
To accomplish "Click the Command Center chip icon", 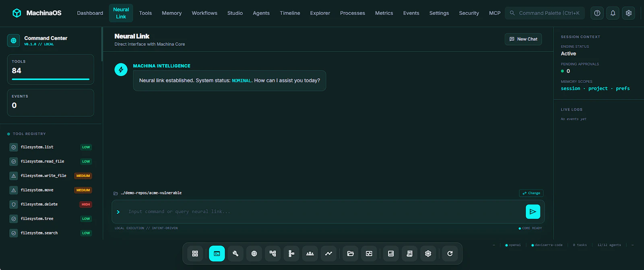I will (14, 41).
